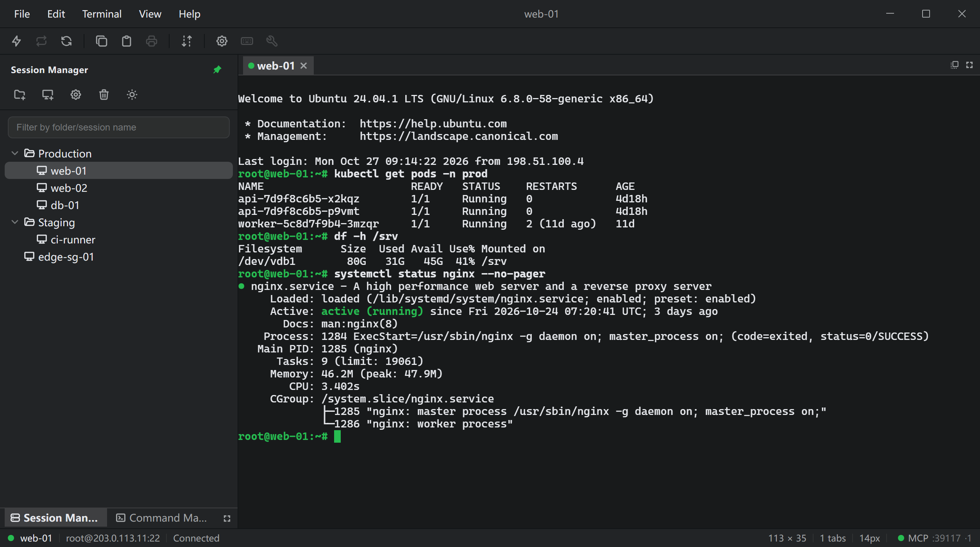Open the File menu
The image size is (980, 547).
tap(22, 14)
